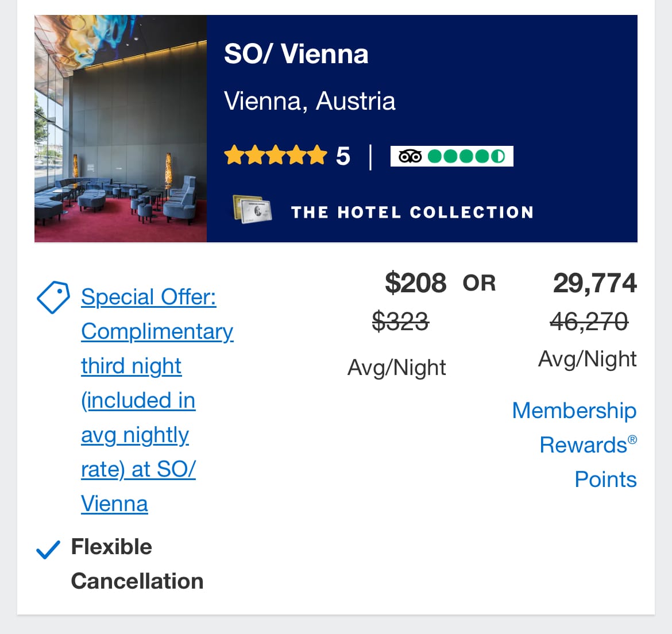
Task: Click the Vienna, Austria location text
Action: click(310, 101)
